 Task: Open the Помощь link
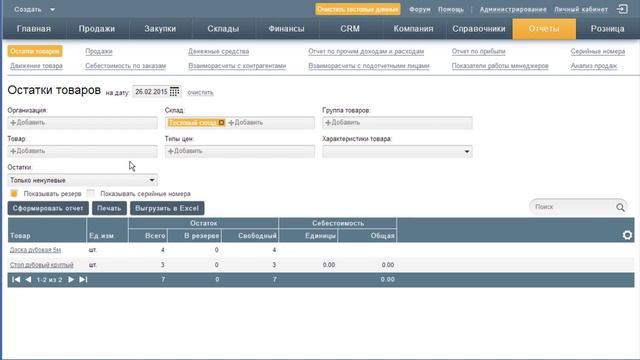(x=451, y=9)
